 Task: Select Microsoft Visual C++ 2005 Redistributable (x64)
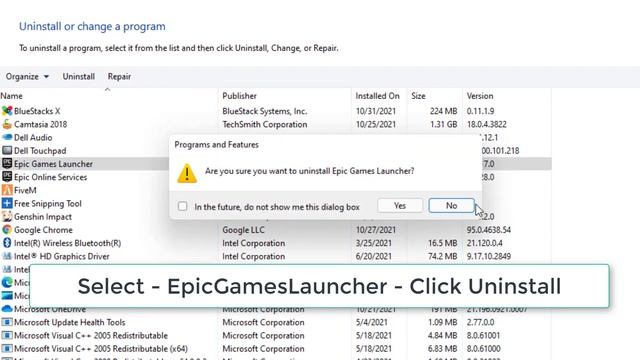coord(101,349)
